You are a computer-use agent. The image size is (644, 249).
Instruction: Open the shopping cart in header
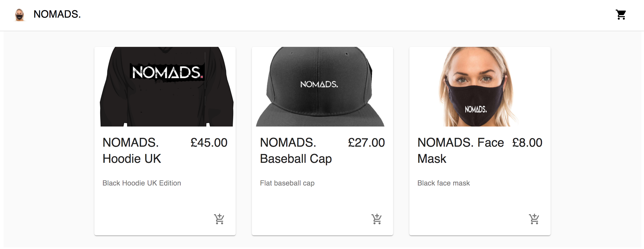coord(621,15)
